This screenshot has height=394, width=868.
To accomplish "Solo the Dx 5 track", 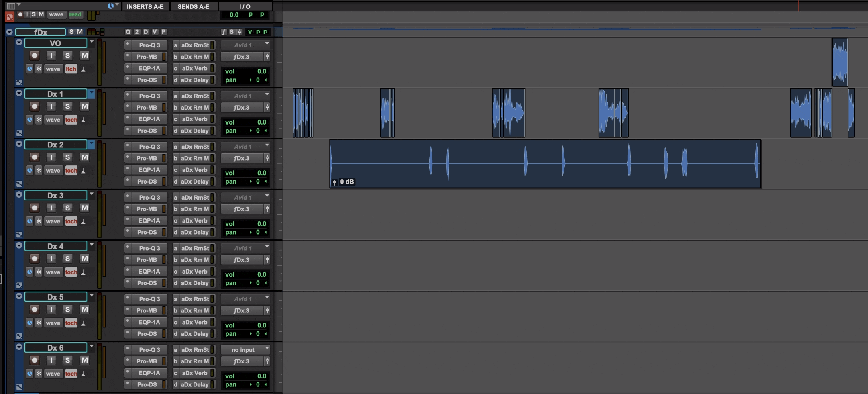I will pos(67,310).
